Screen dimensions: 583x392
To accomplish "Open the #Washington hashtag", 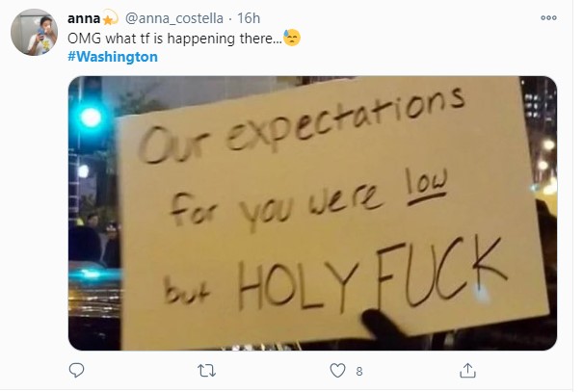I will click(x=113, y=57).
